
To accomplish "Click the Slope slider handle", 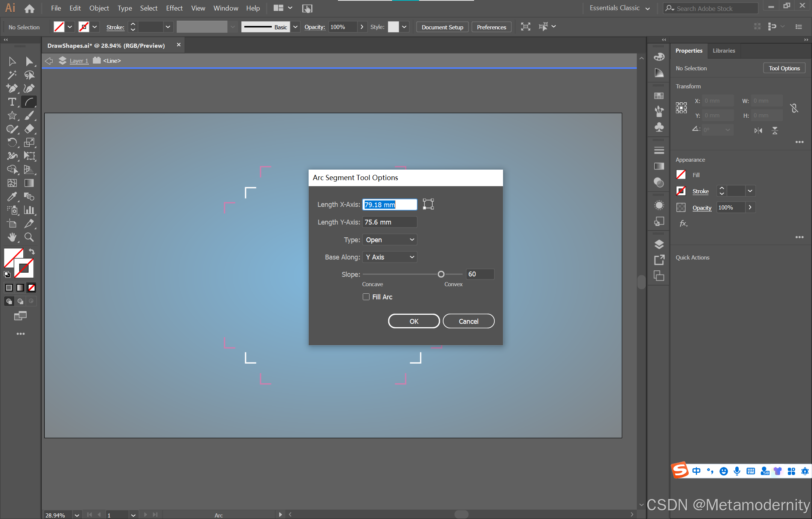I will pyautogui.click(x=441, y=274).
